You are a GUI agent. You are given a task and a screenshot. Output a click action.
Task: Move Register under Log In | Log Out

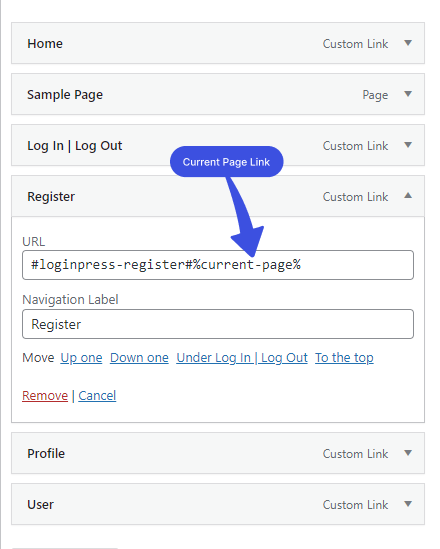[242, 358]
